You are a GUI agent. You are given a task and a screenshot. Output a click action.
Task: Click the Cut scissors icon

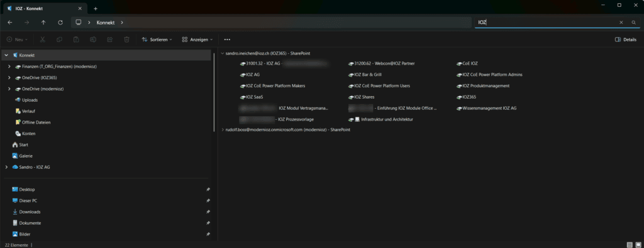click(x=42, y=40)
